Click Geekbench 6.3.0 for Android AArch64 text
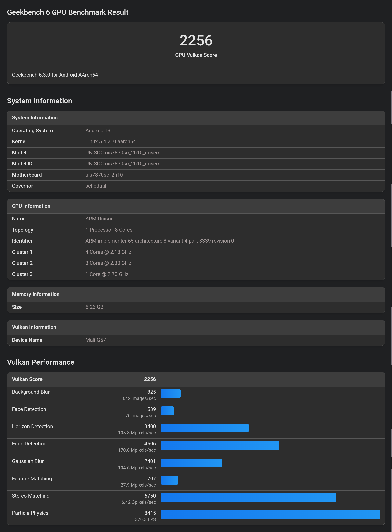The image size is (392, 532). 55,75
